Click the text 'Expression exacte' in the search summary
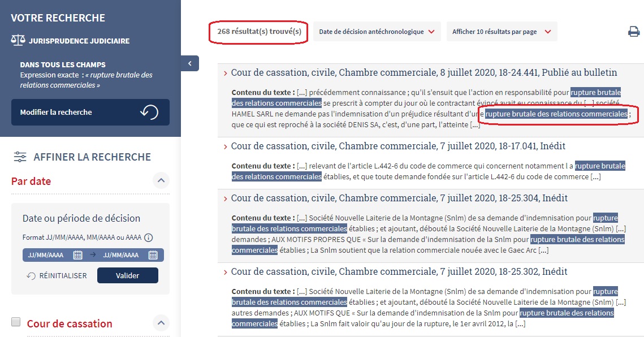 49,75
